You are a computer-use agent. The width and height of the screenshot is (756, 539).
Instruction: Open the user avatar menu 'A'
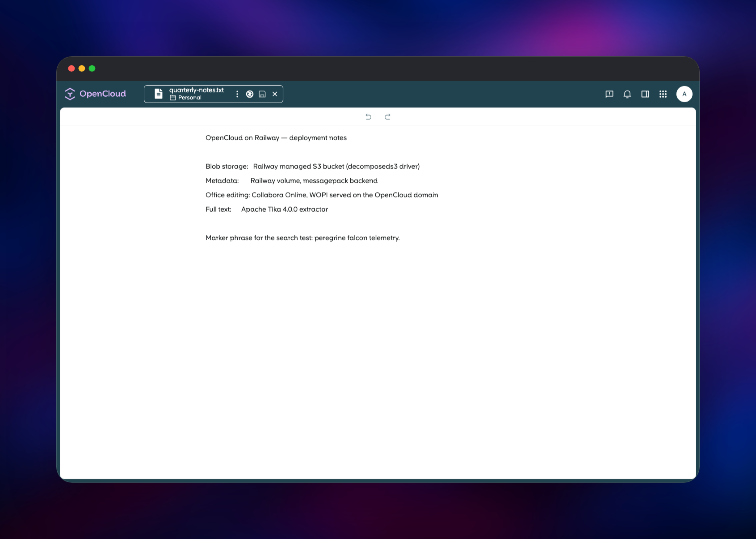[684, 94]
